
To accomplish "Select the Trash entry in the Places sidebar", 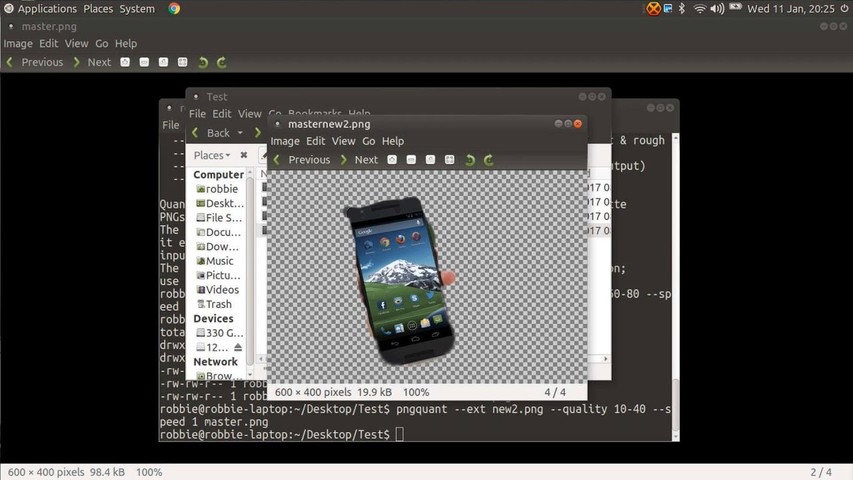I will pos(218,304).
